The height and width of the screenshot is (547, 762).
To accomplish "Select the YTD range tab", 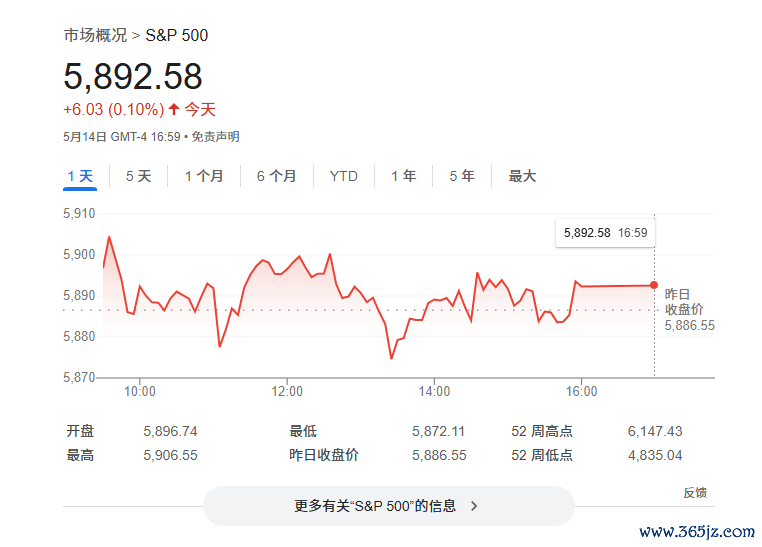I will point(344,176).
